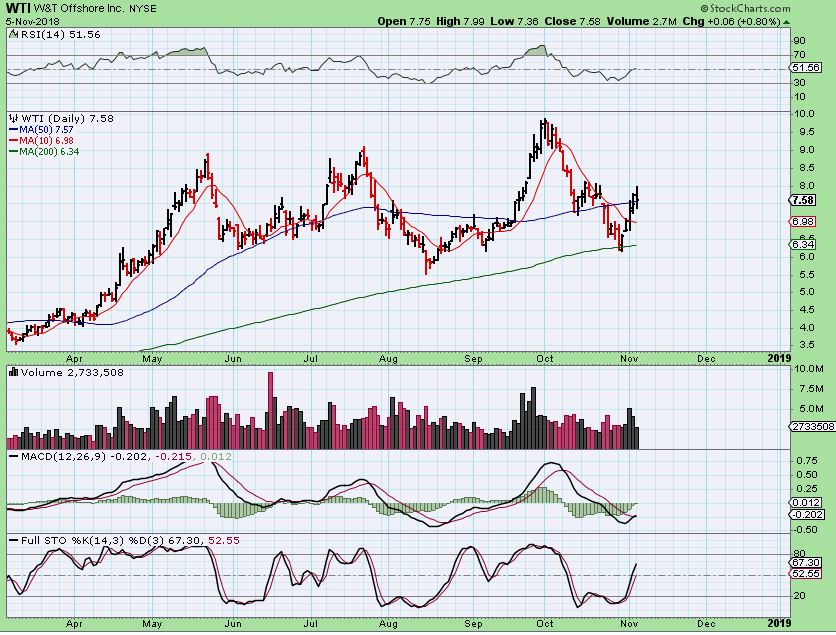Click the WTI (Daily) 7.58 legend text

[x=67, y=118]
